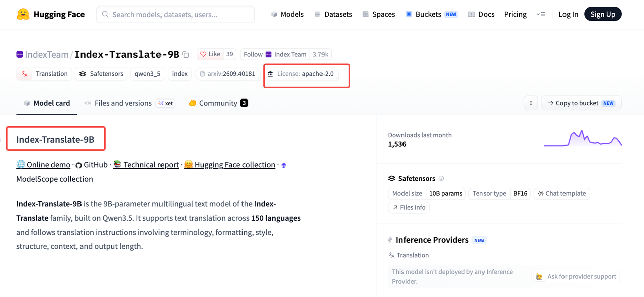Open the Chat template button
The height and width of the screenshot is (297, 644).
(562, 193)
